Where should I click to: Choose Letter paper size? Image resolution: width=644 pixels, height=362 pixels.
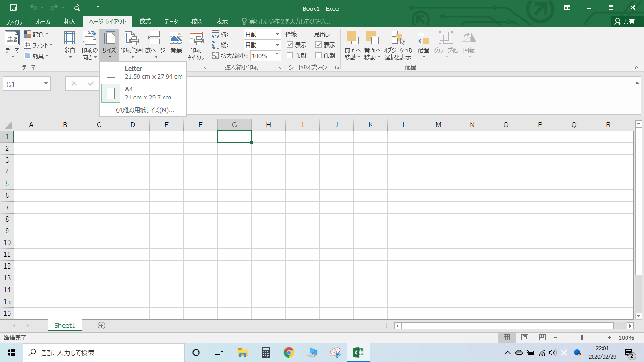coord(143,73)
